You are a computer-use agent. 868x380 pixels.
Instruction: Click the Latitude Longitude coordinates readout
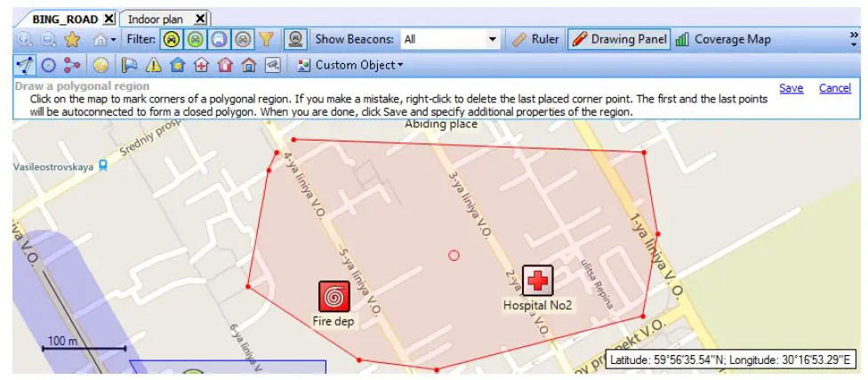[731, 360]
